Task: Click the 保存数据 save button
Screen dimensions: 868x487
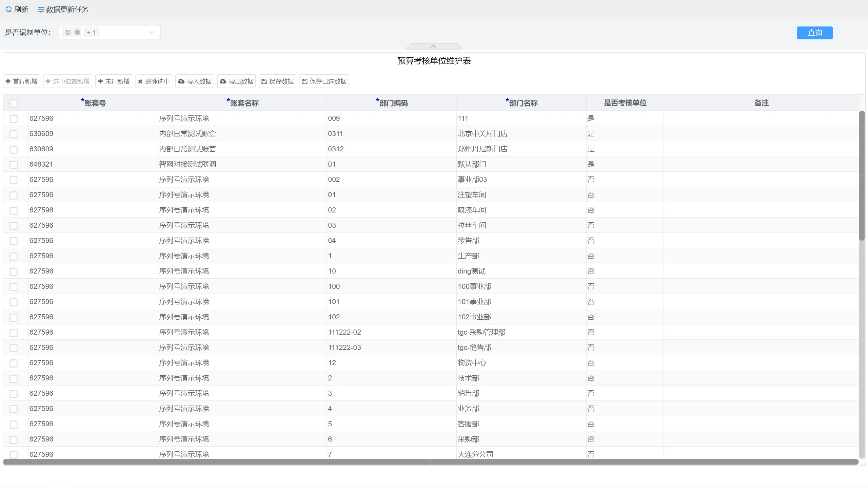Action: pos(278,81)
